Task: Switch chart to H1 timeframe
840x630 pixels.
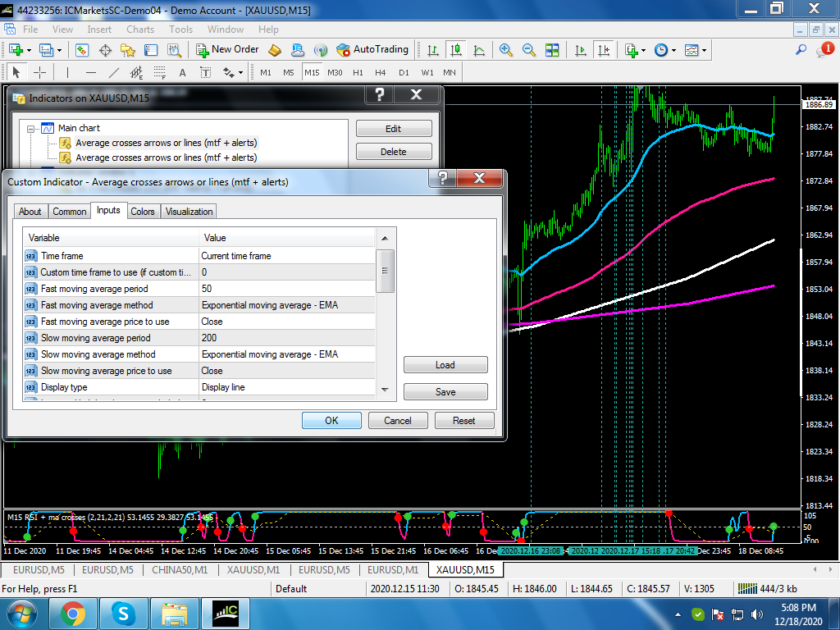Action: pyautogui.click(x=358, y=72)
